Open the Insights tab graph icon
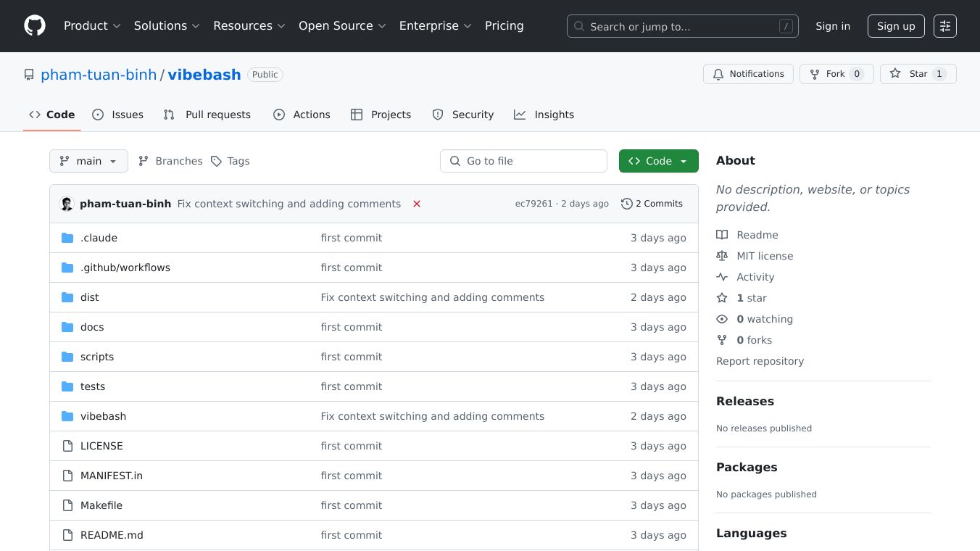980x551 pixels. (x=520, y=115)
